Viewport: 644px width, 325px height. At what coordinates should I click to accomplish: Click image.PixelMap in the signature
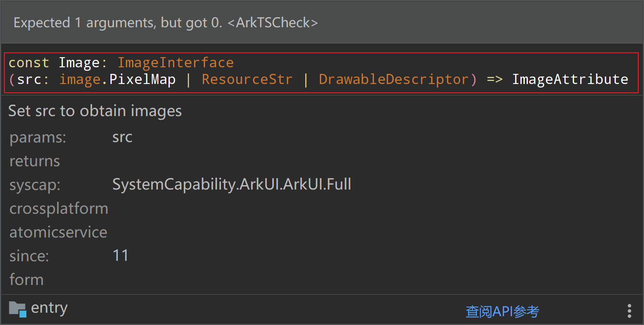pos(117,80)
